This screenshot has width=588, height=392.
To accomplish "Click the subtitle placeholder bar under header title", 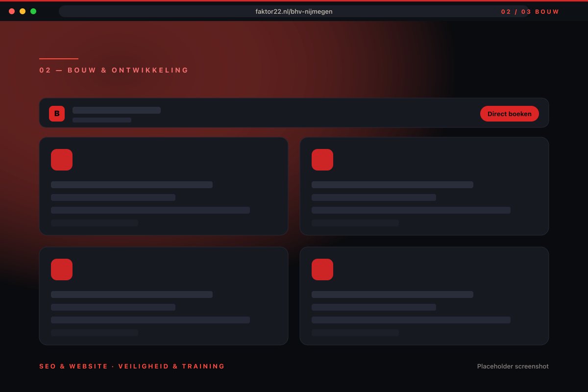I will (102, 120).
